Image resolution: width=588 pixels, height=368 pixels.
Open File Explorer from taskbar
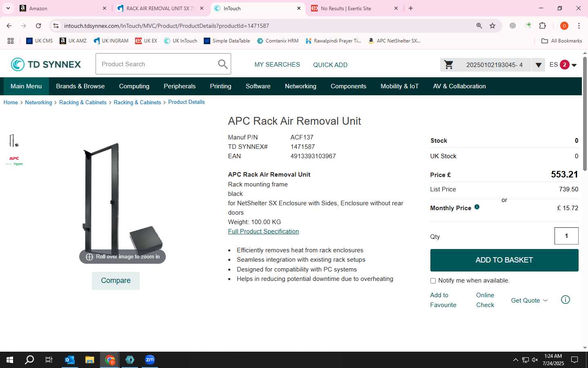pos(90,360)
